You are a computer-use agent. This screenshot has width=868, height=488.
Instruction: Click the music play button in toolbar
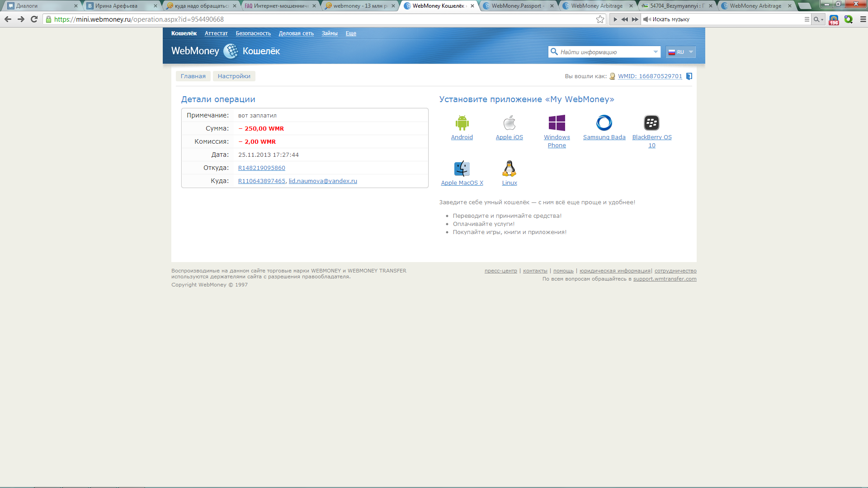[615, 19]
